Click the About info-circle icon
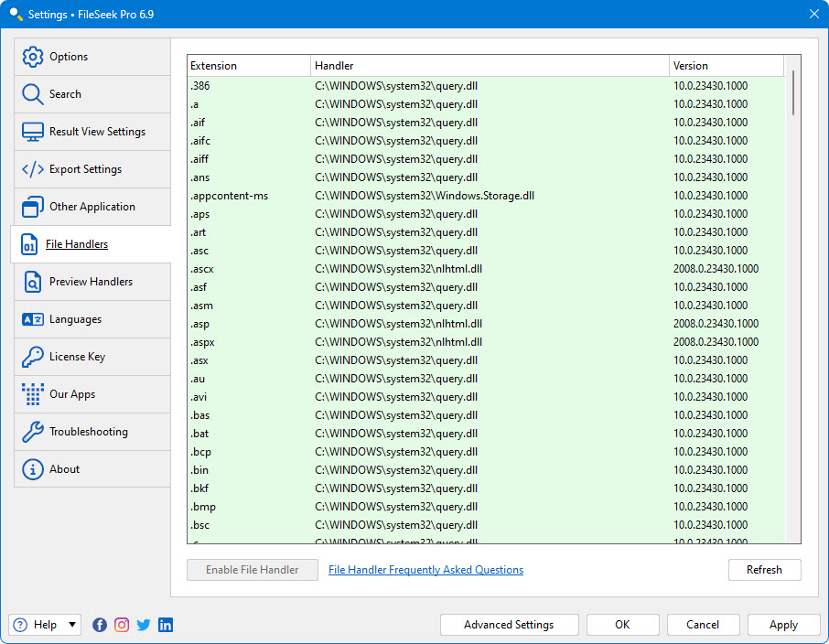The height and width of the screenshot is (644, 829). [33, 469]
